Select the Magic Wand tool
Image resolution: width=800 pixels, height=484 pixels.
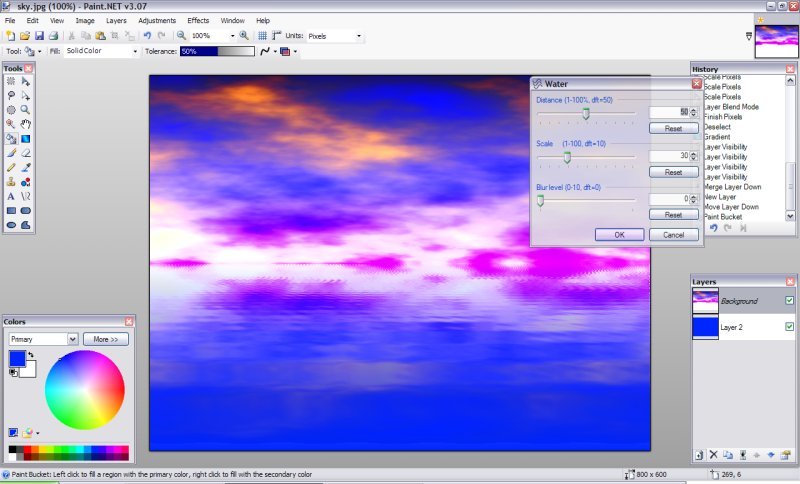coord(11,124)
